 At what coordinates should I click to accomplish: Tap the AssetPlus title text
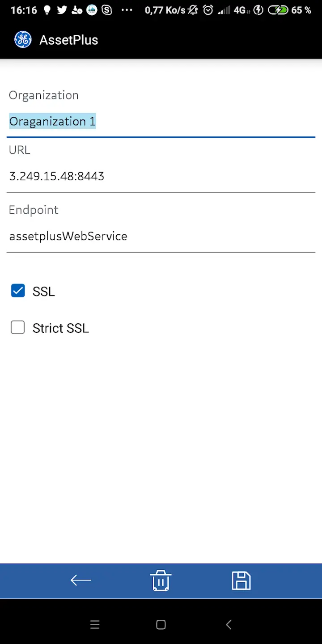(x=68, y=40)
